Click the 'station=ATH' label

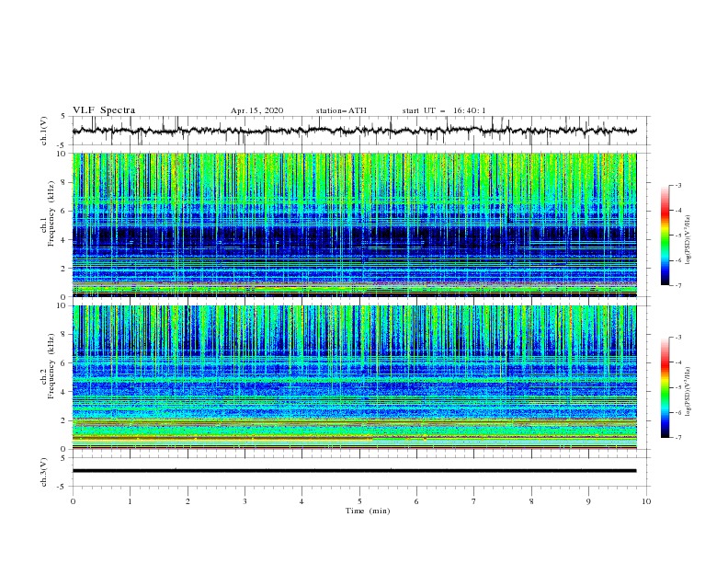341,110
